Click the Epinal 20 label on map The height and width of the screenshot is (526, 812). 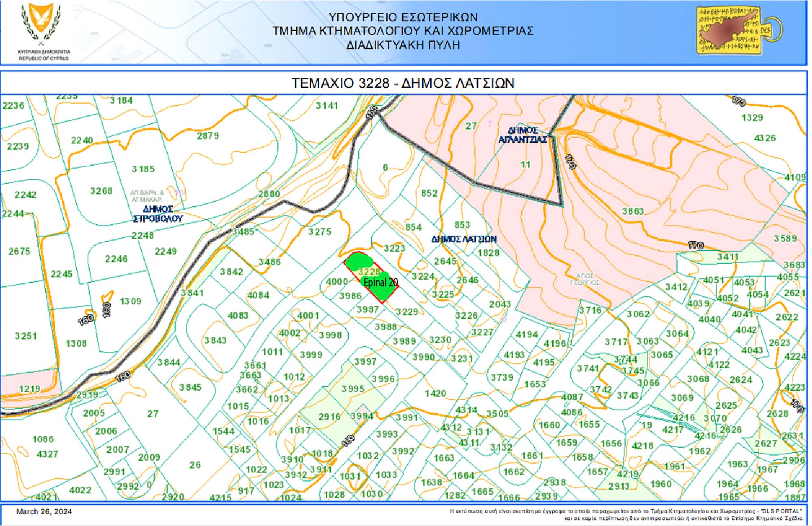pyautogui.click(x=380, y=283)
